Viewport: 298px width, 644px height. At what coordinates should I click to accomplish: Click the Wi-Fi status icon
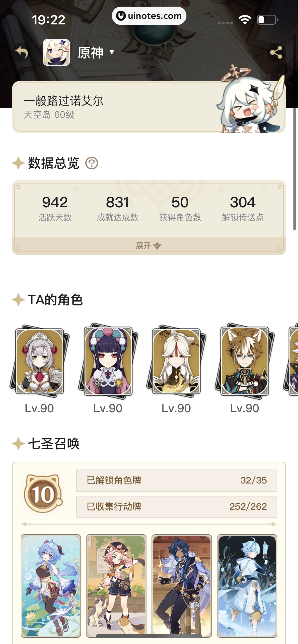pyautogui.click(x=245, y=20)
